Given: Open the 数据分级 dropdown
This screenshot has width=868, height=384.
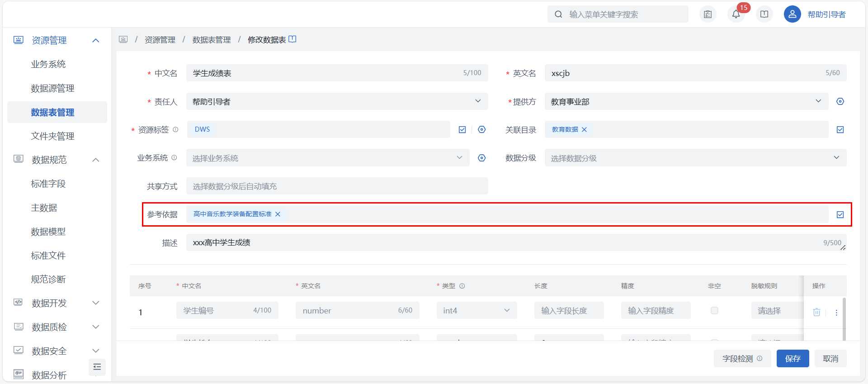Looking at the screenshot, I should tap(695, 158).
